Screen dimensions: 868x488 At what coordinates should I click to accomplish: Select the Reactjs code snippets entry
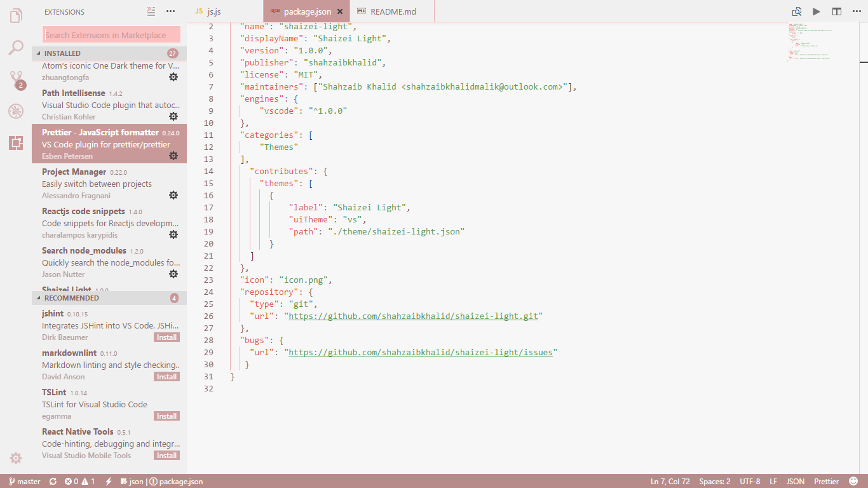tap(109, 222)
